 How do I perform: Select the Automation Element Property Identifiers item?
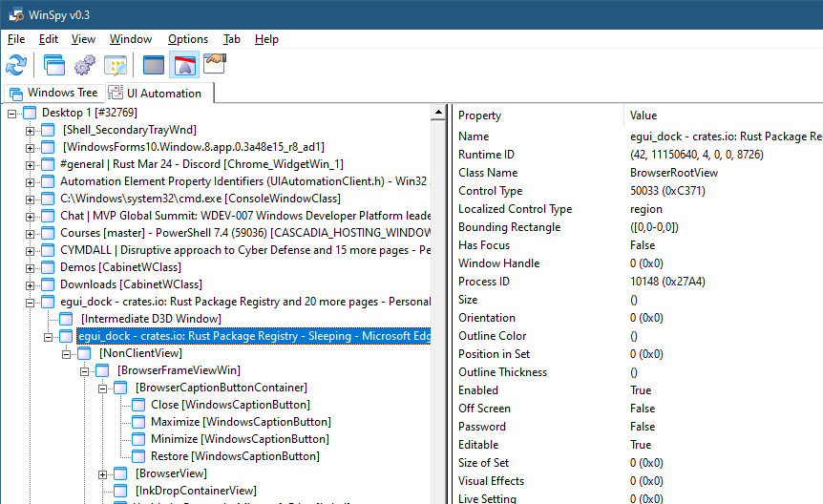tap(244, 181)
